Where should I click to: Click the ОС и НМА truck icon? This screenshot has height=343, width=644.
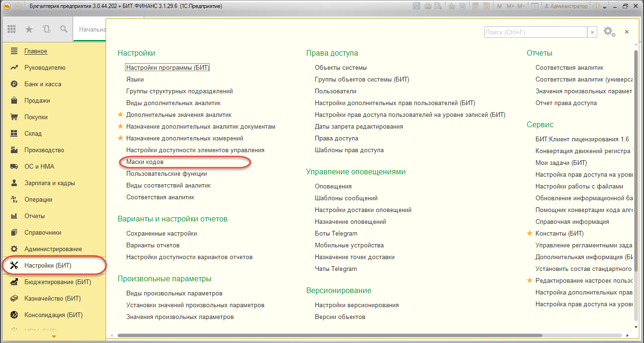click(x=14, y=166)
